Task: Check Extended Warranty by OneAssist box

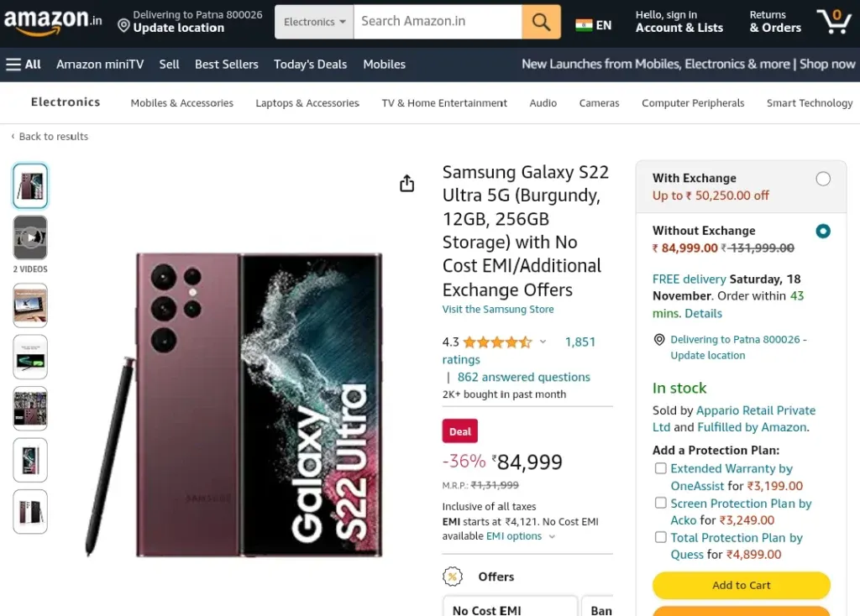Action: click(660, 468)
